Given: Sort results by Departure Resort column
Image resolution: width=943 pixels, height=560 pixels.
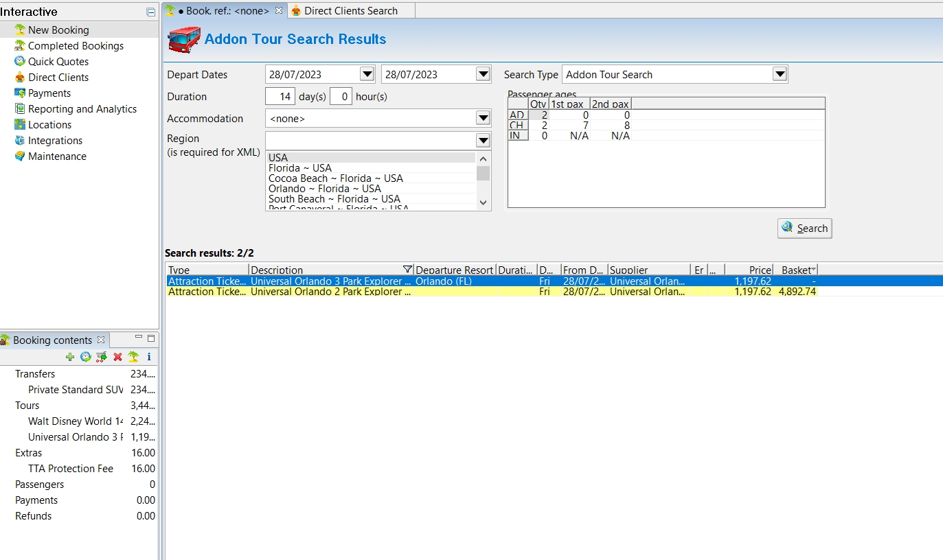Looking at the screenshot, I should pos(455,270).
